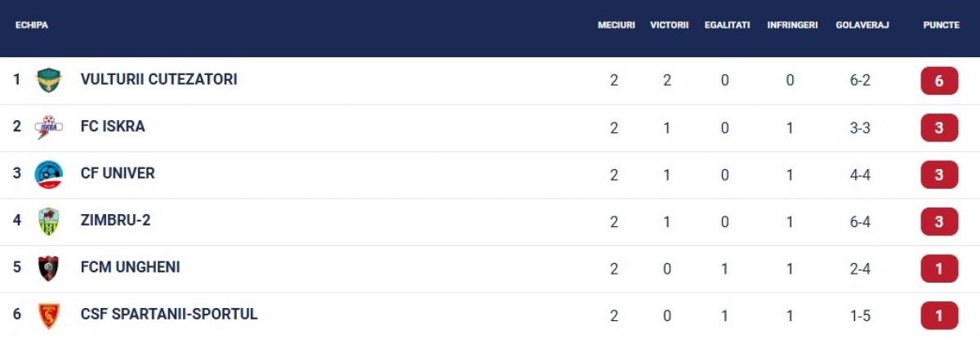Click the INFRINGERI column header

tap(792, 25)
